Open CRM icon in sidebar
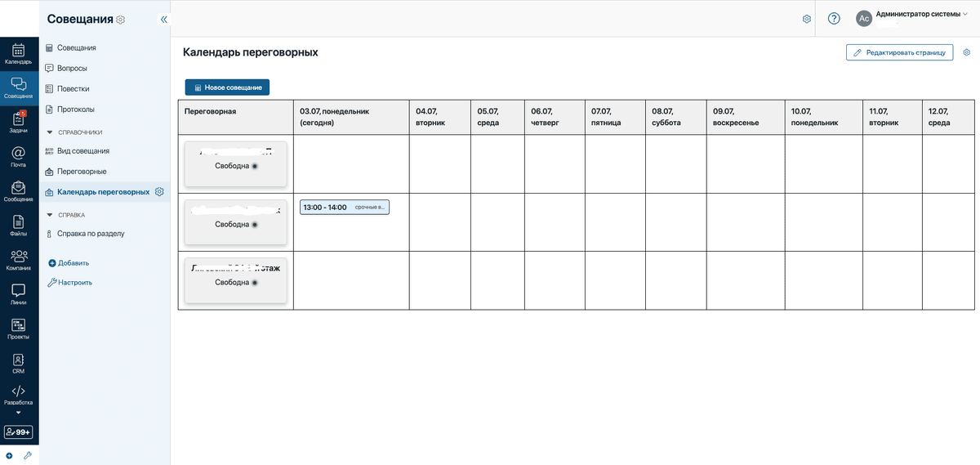Viewport: 980px width, 465px height. coord(18,362)
